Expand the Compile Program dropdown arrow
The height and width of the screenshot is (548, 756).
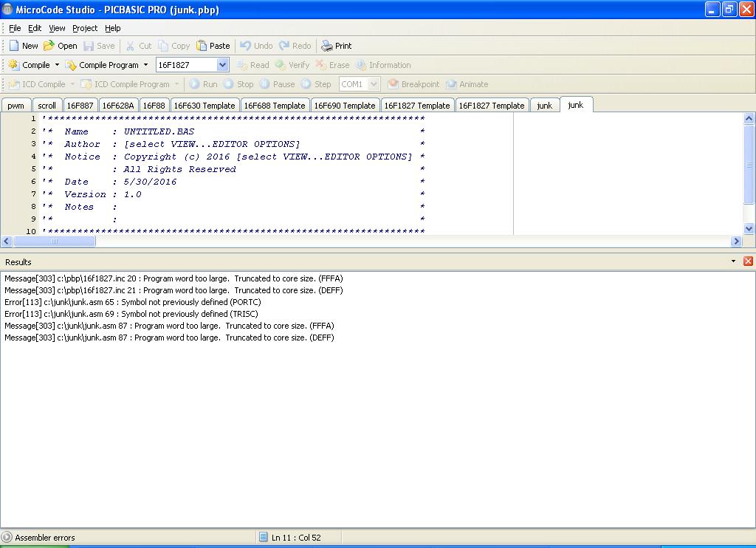[145, 65]
